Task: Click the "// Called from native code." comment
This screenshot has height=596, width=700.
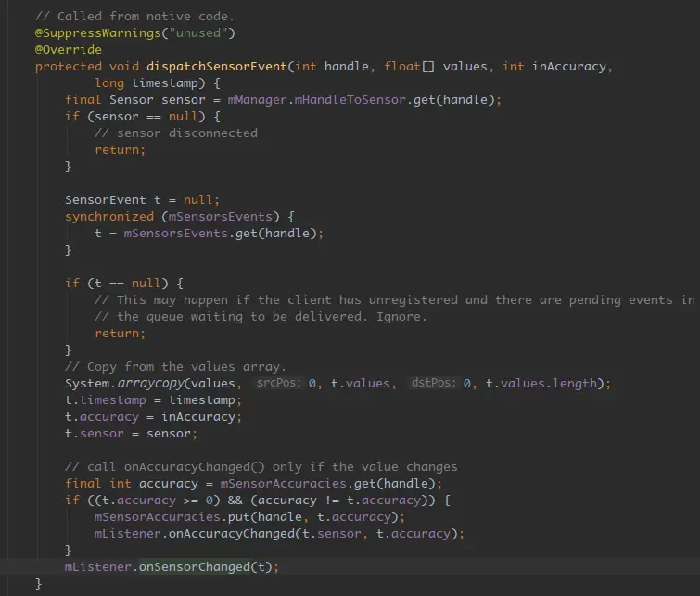Action: [x=134, y=17]
